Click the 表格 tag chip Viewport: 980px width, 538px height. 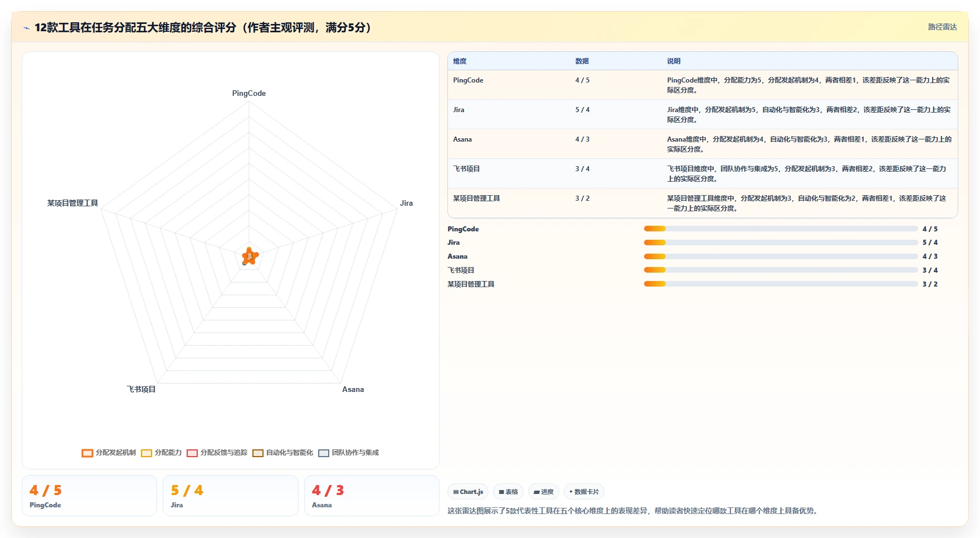(x=508, y=492)
